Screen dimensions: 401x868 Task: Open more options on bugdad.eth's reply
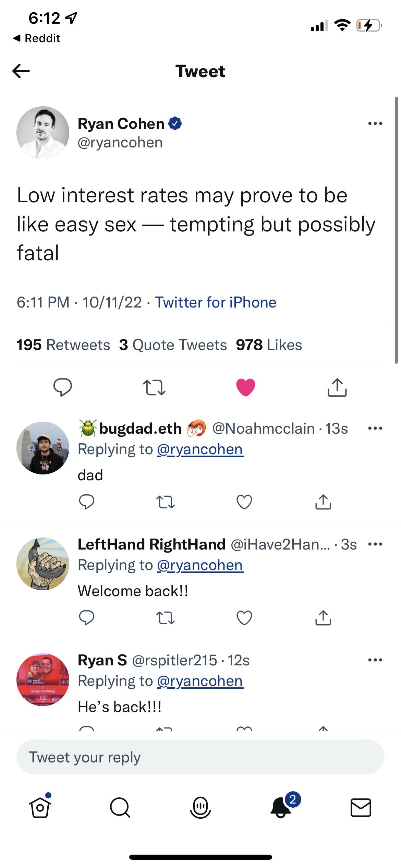pyautogui.click(x=375, y=428)
